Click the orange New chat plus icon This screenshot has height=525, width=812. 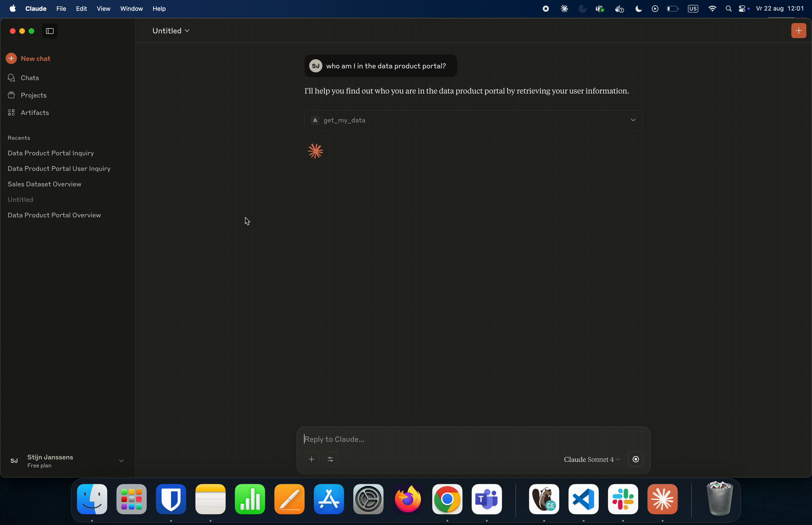click(11, 58)
